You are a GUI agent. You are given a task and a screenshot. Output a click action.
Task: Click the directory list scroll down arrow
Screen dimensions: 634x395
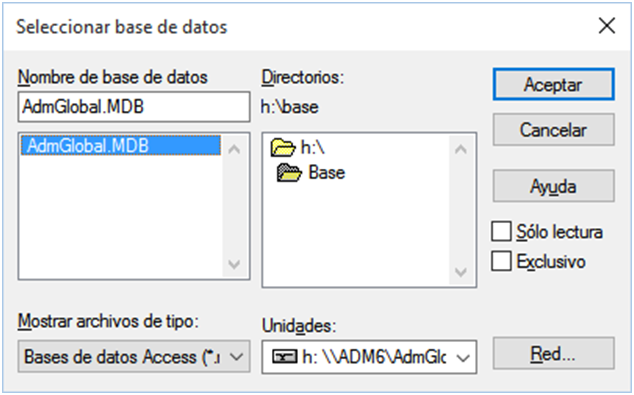(x=461, y=272)
